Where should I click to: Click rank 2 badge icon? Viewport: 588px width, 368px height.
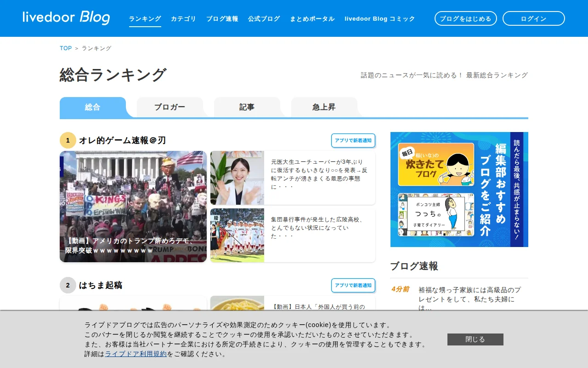(68, 285)
